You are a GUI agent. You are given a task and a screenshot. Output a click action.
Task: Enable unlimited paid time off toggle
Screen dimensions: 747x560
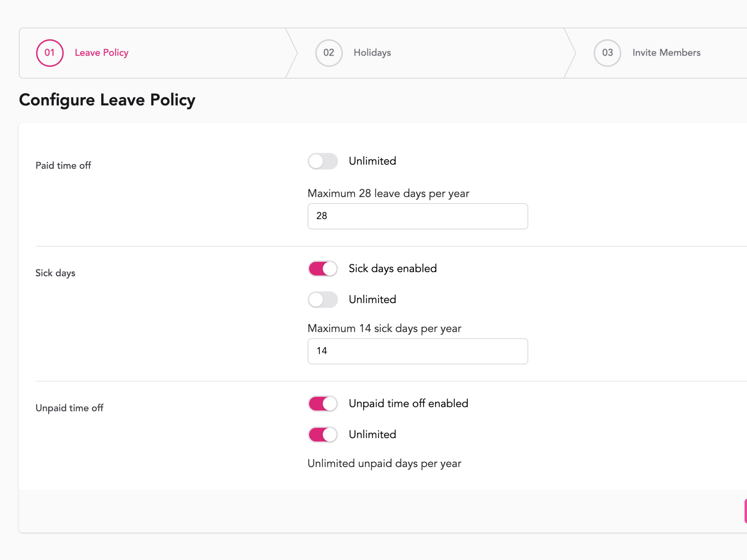click(323, 161)
